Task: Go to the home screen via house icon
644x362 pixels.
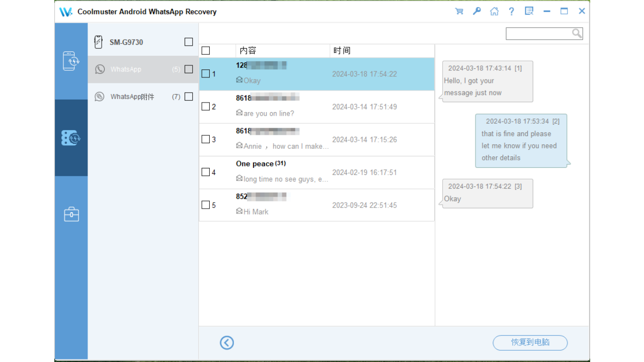Action: pos(494,11)
